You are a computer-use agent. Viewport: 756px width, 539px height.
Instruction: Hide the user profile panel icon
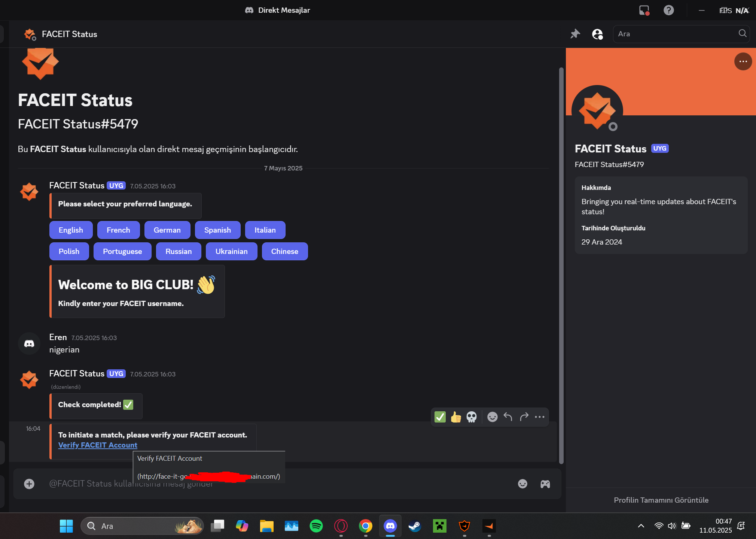[x=597, y=34]
